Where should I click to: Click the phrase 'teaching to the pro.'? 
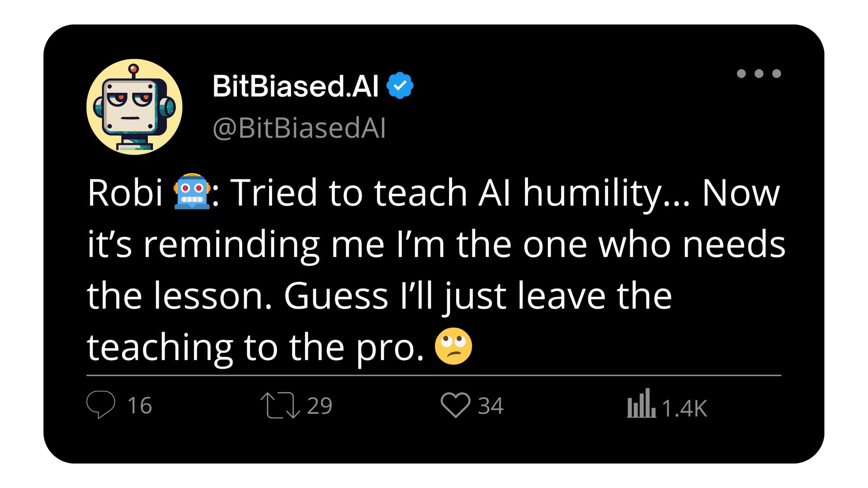pyautogui.click(x=255, y=347)
